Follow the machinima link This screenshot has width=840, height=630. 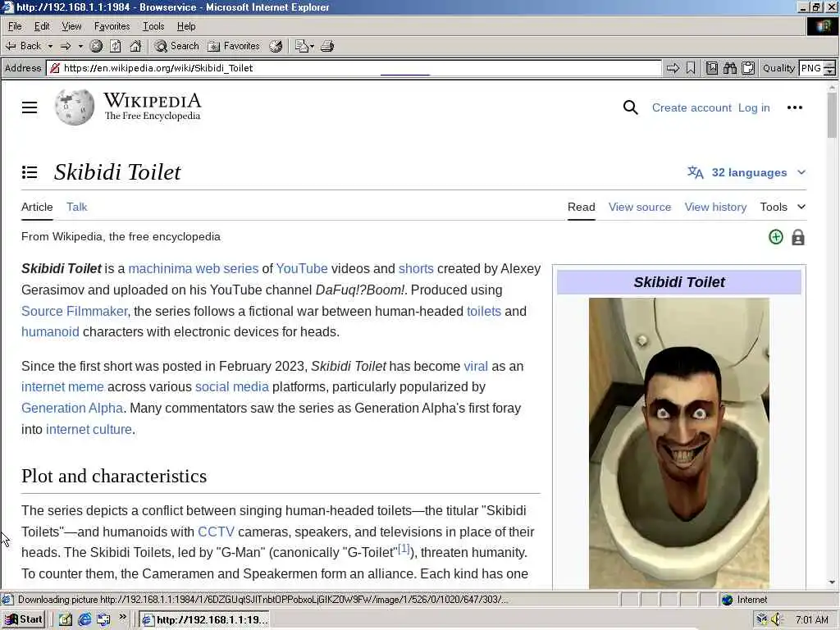click(x=161, y=269)
